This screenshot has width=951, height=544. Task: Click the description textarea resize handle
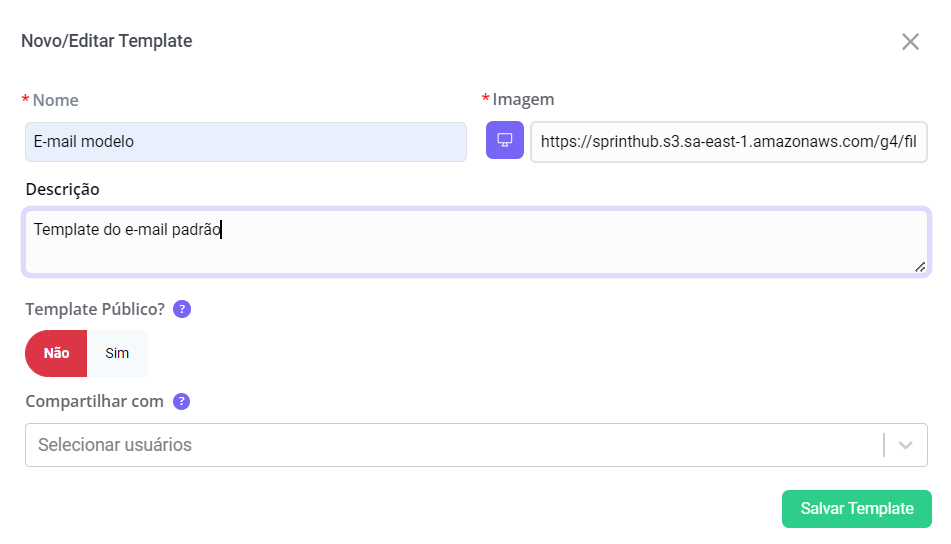click(920, 266)
